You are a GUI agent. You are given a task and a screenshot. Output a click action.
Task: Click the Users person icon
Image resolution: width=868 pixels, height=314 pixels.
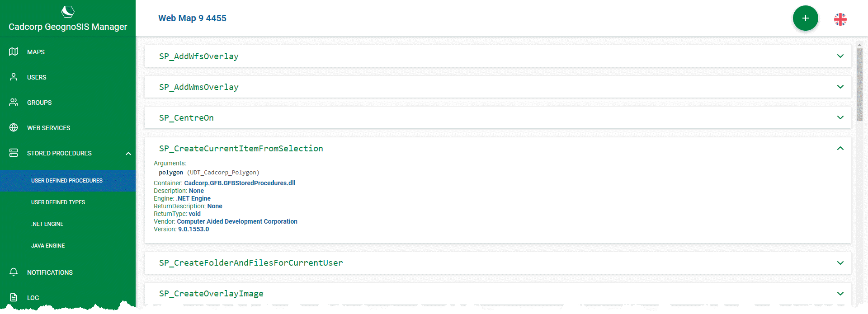(14, 77)
